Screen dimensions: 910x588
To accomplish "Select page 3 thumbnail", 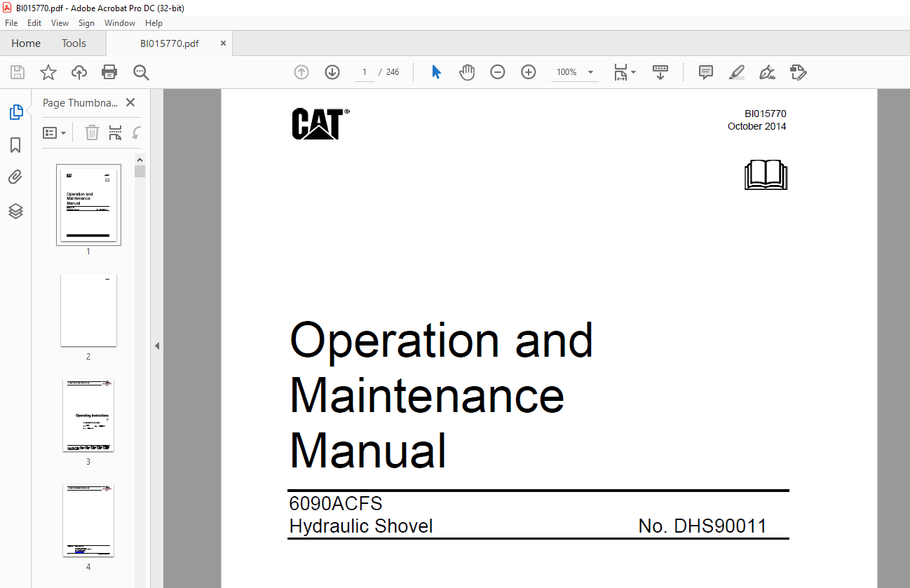I will [x=88, y=415].
